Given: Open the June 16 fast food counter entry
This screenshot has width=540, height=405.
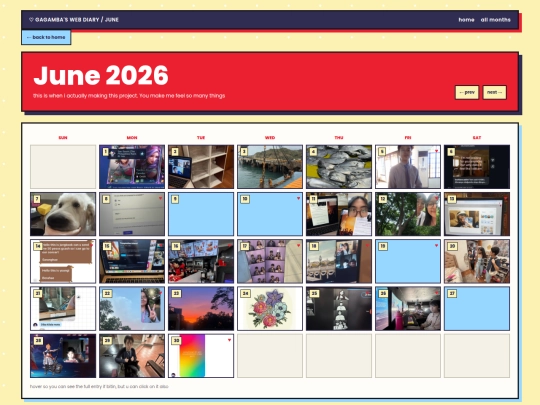Looking at the screenshot, I should (x=201, y=261).
